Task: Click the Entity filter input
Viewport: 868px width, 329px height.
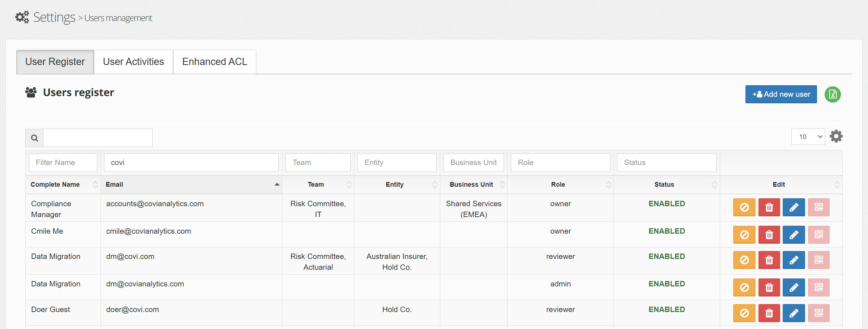Action: click(x=397, y=163)
